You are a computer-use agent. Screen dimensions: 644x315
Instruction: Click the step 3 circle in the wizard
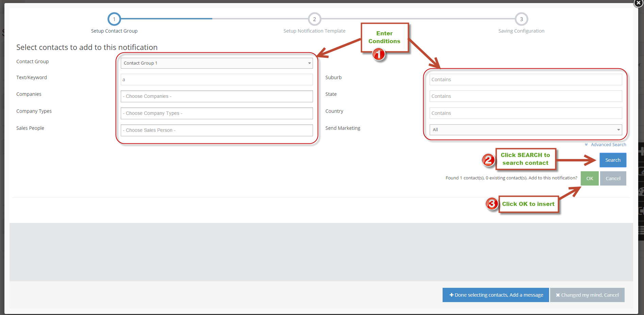click(x=521, y=19)
